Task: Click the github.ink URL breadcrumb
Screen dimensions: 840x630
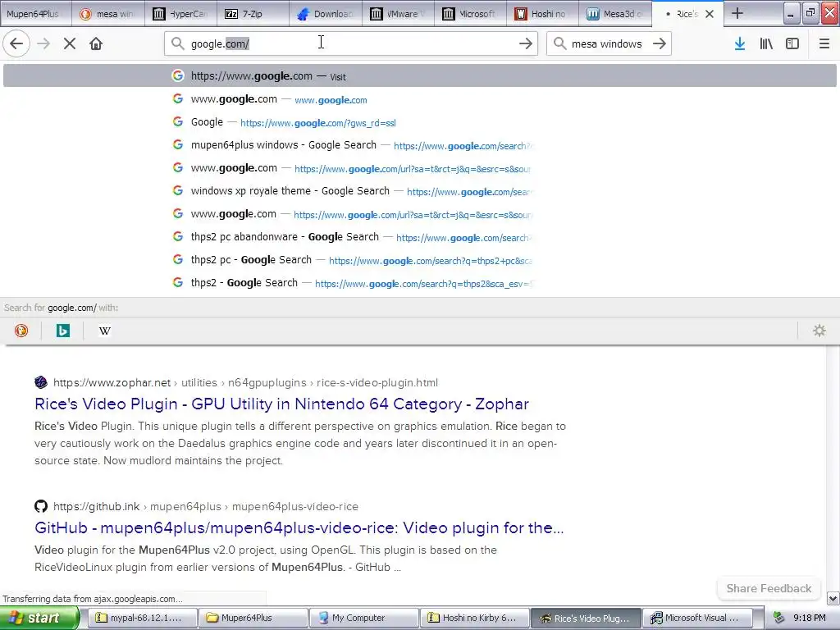Action: (x=206, y=506)
